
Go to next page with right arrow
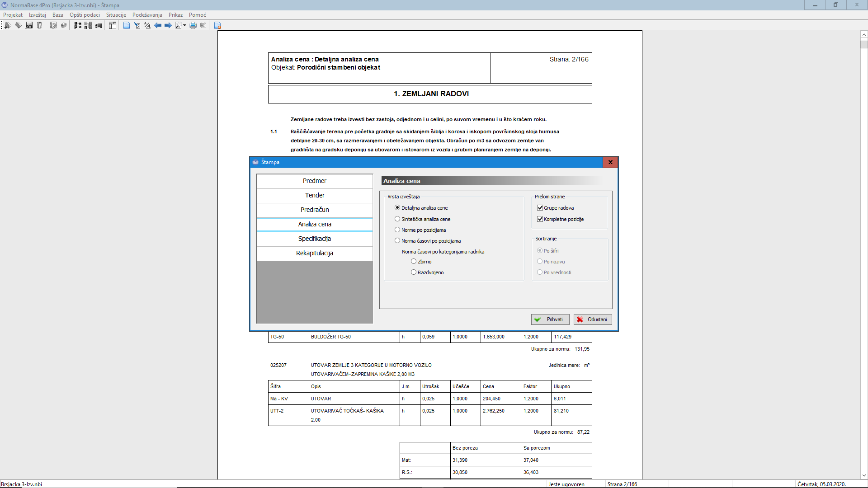coord(168,25)
